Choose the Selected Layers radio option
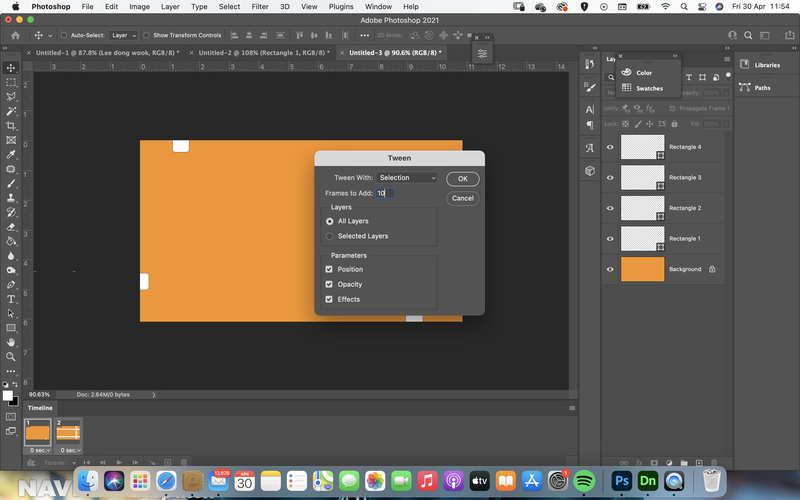The width and height of the screenshot is (800, 500). (330, 236)
